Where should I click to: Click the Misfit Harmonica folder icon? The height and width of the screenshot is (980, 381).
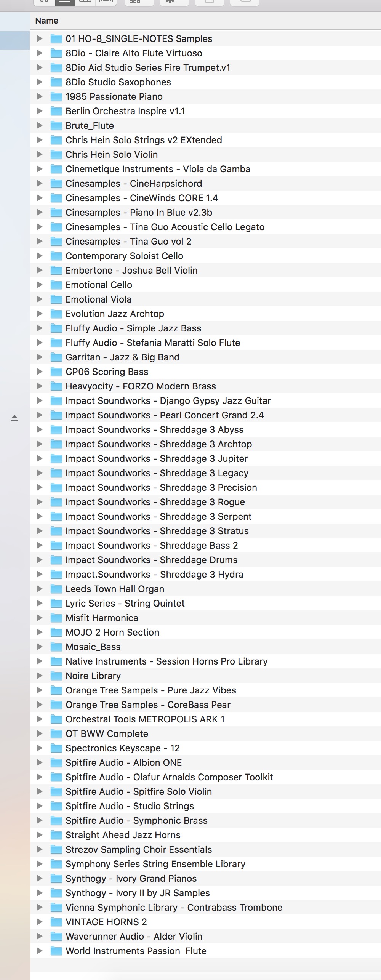coord(56,618)
